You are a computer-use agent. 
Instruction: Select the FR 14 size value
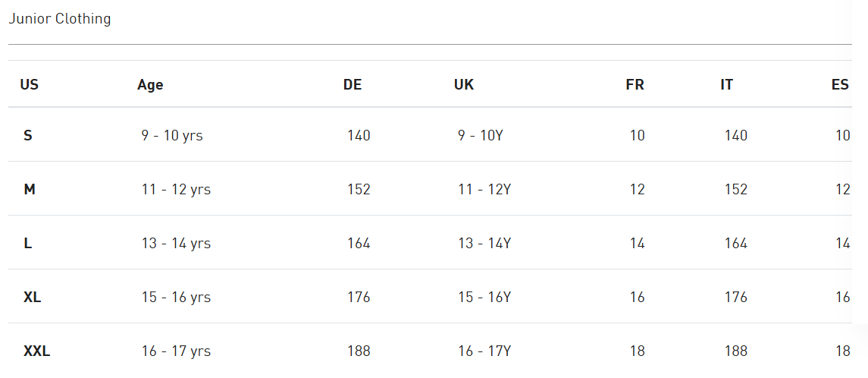637,244
